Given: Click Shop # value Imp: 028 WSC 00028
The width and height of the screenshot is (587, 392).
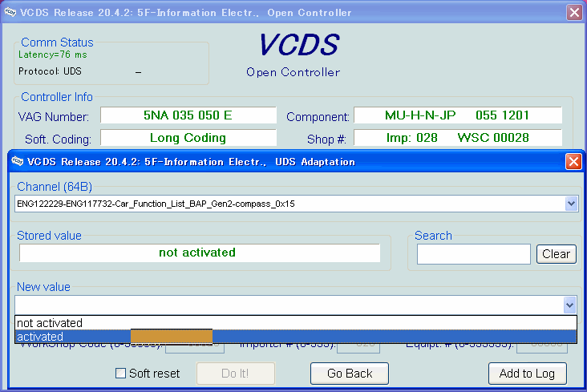Looking at the screenshot, I should pos(457,138).
